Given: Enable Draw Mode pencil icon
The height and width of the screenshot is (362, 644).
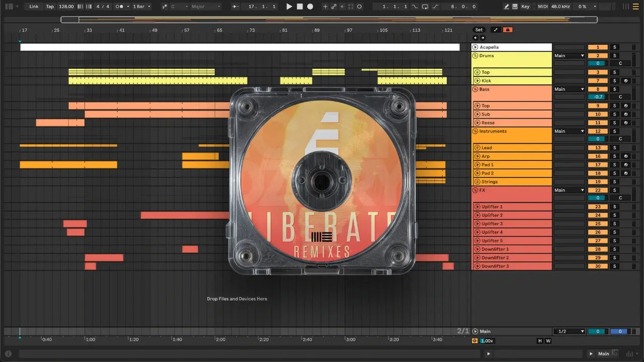Looking at the screenshot, I should click(507, 7).
